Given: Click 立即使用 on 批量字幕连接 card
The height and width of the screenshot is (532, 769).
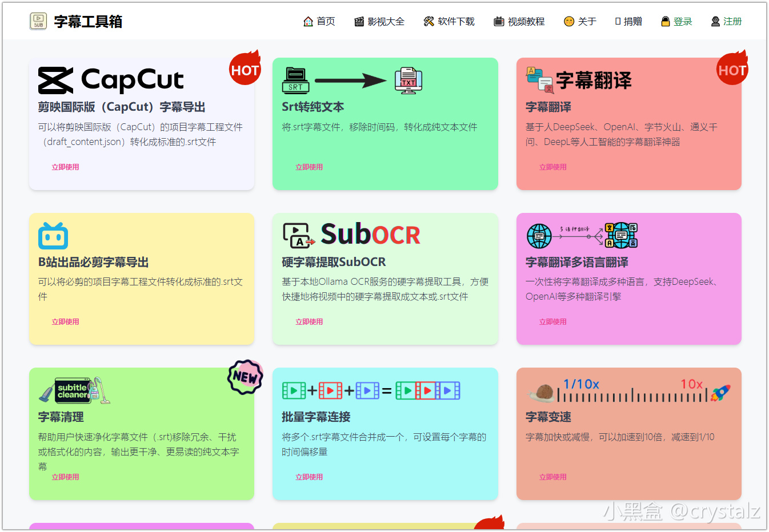Looking at the screenshot, I should 309,477.
